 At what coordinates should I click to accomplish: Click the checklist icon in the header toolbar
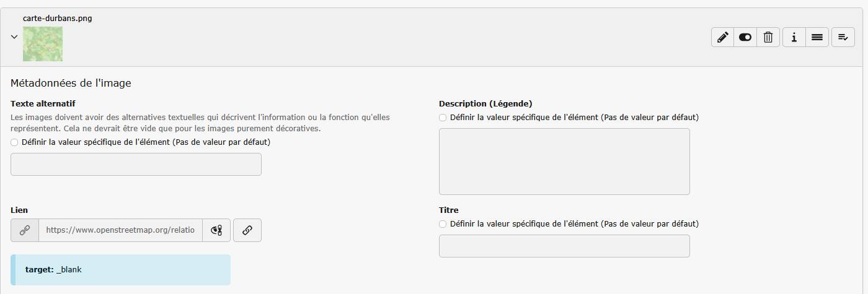pos(843,37)
